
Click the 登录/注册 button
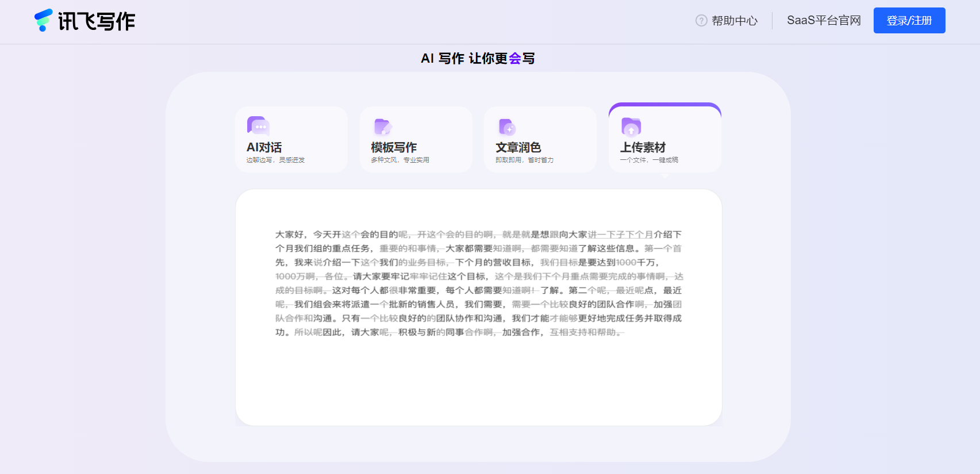(909, 21)
